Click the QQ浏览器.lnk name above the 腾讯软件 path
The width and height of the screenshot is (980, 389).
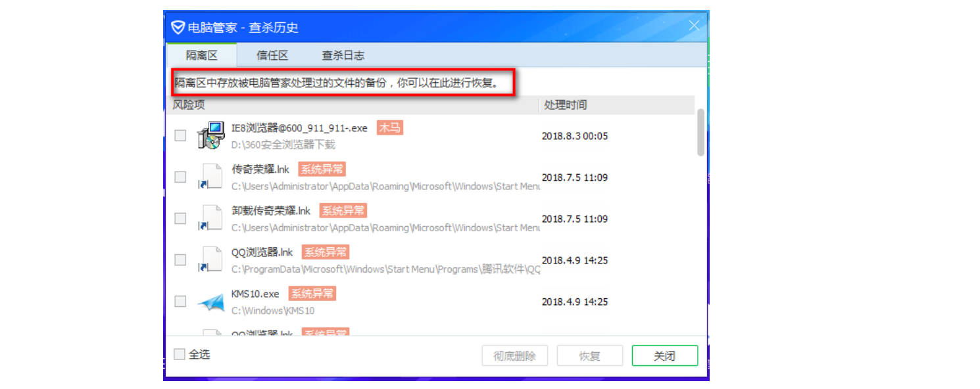[x=262, y=252]
